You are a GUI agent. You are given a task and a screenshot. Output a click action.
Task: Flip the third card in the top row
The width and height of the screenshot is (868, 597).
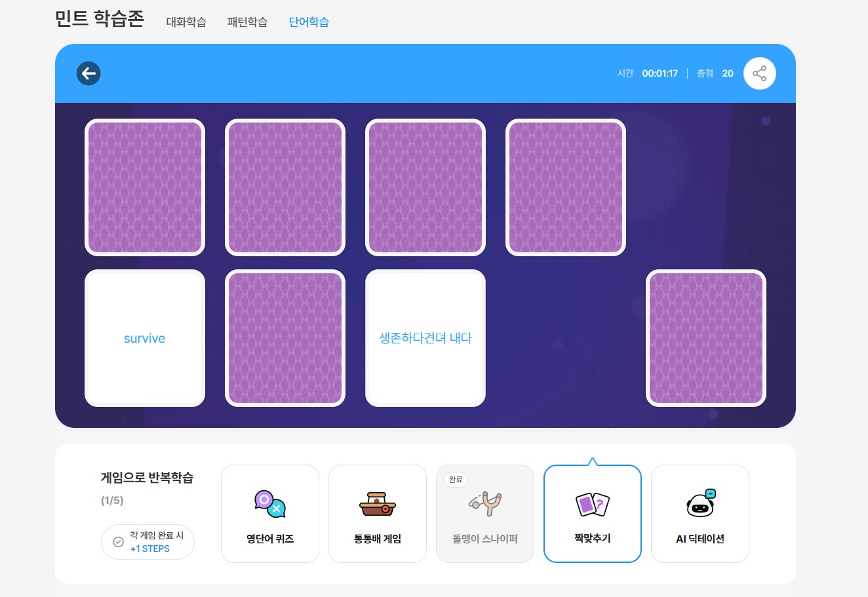pos(425,187)
